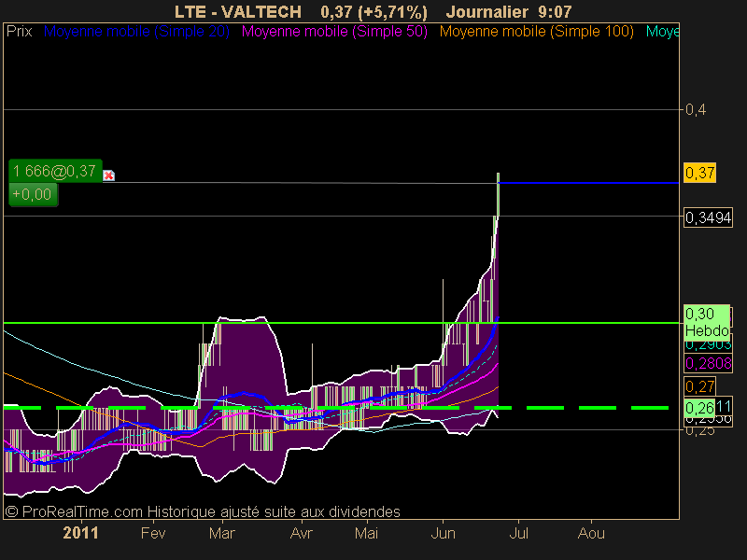This screenshot has height=560, width=747.
Task: Click the Avr month label
Action: coord(301,533)
